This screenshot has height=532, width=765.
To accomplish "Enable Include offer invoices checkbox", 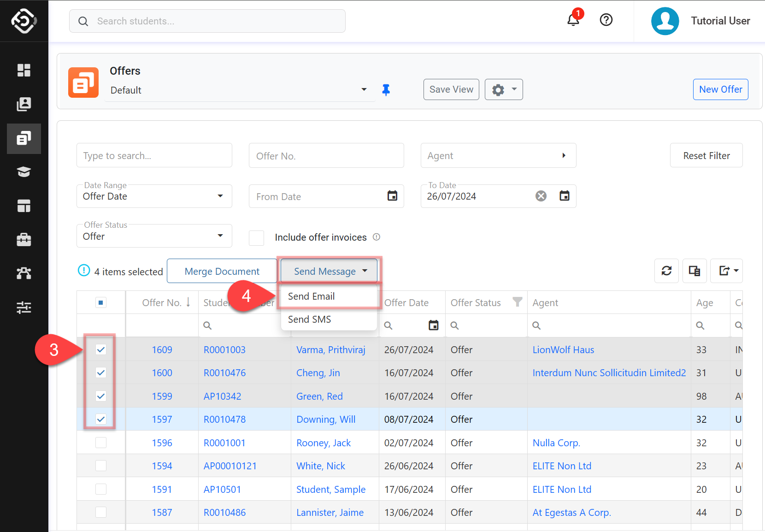I will point(256,238).
